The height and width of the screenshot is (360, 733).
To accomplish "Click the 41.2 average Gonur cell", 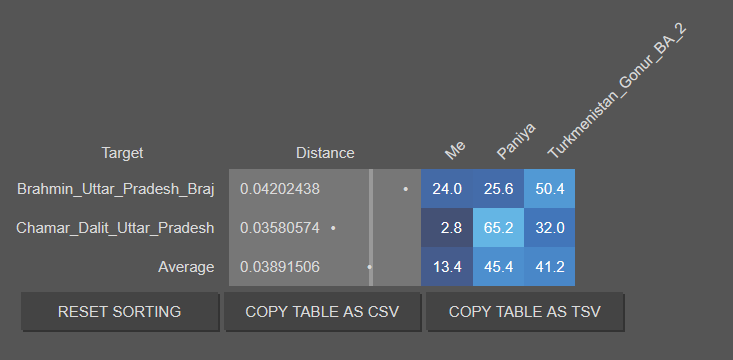I will tap(550, 267).
